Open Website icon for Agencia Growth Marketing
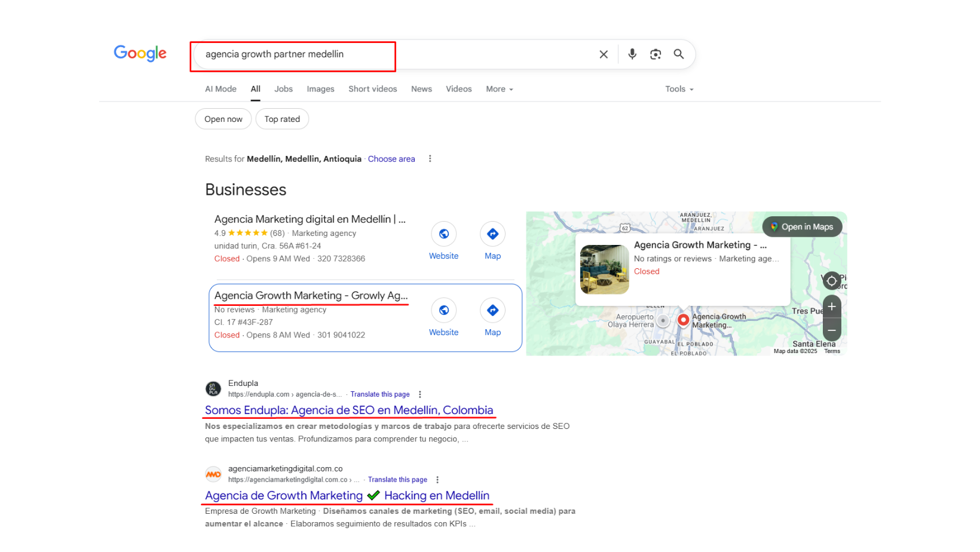The image size is (980, 552). [444, 310]
